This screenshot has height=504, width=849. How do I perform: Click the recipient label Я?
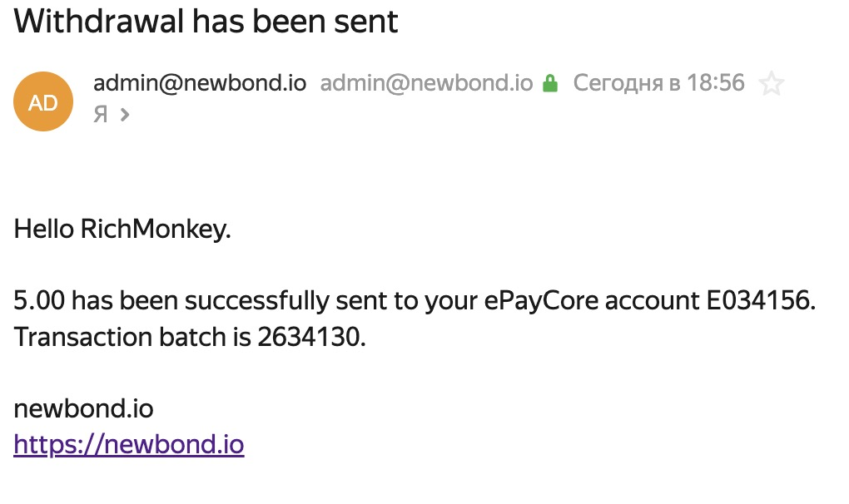pyautogui.click(x=101, y=115)
